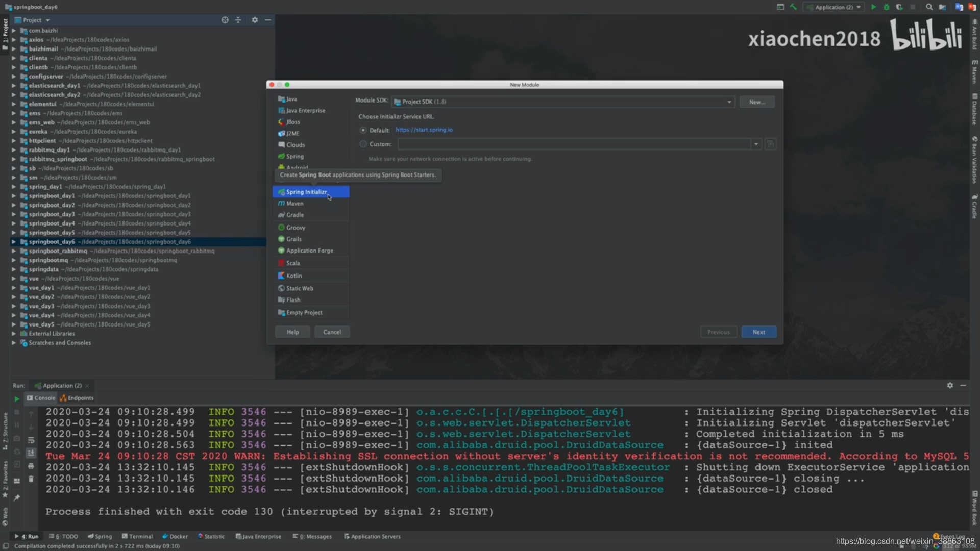Switch to the Console tab in Run panel
The width and height of the screenshot is (980, 551).
[41, 398]
